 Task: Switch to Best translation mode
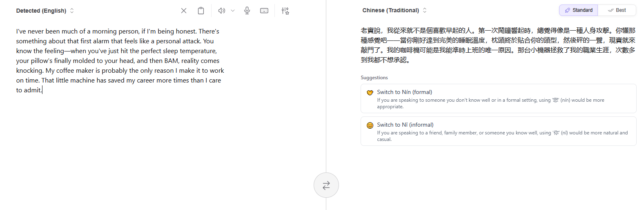pos(617,10)
